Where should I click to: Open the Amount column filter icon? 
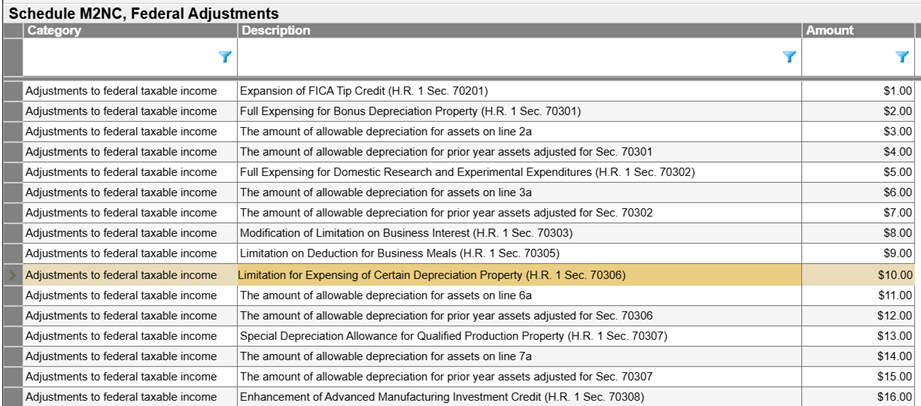point(902,56)
